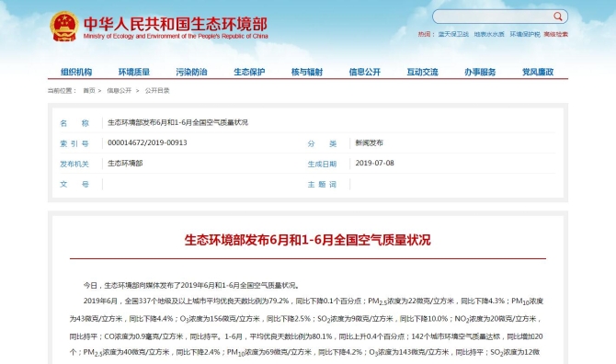Click the 文号 field label

(x=74, y=184)
